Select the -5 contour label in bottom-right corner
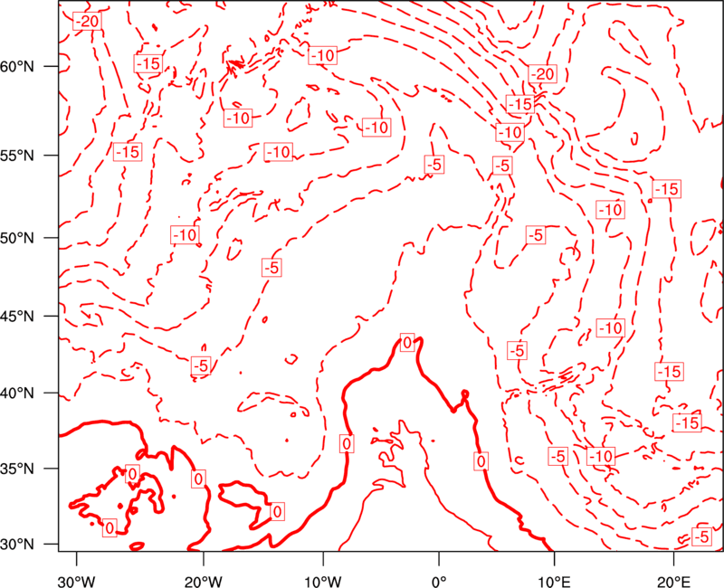This screenshot has height=588, width=724. point(700,536)
